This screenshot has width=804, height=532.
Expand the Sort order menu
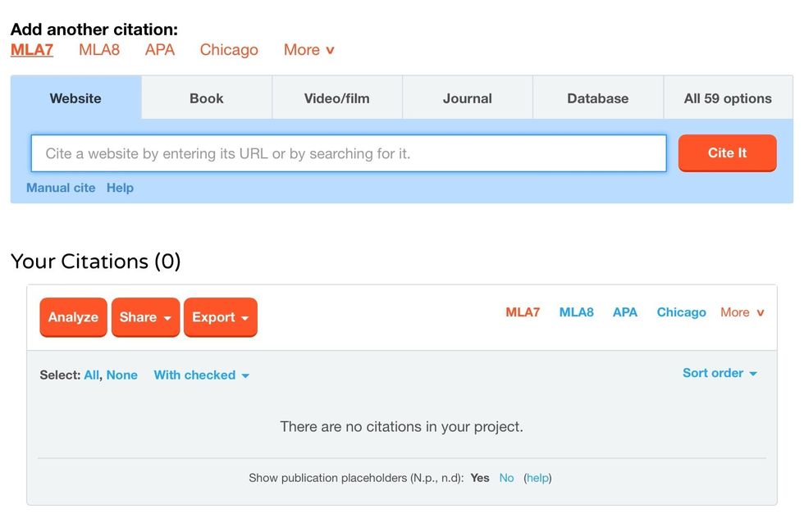(x=719, y=373)
